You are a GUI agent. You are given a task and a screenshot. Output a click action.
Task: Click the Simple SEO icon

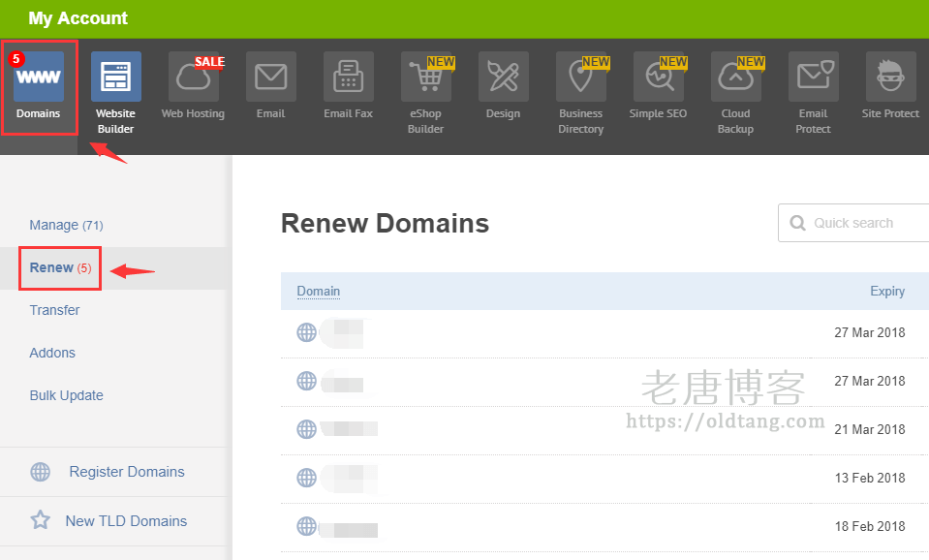(x=659, y=78)
